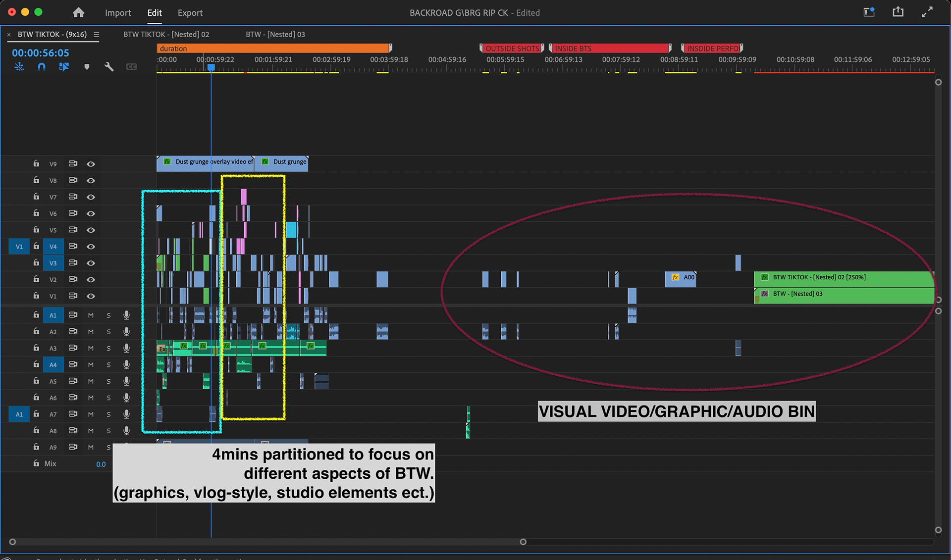The image size is (951, 560).
Task: Switch to the Export tab
Action: [190, 13]
